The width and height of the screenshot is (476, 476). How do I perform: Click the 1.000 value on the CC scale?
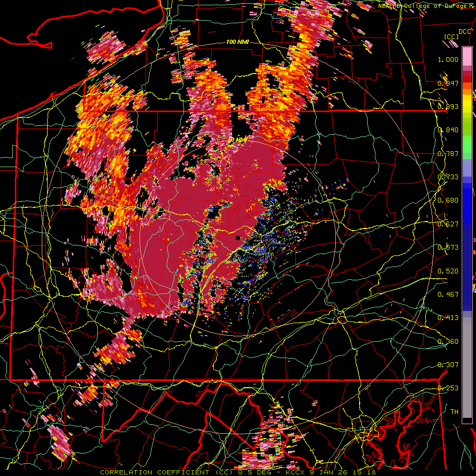(x=448, y=59)
